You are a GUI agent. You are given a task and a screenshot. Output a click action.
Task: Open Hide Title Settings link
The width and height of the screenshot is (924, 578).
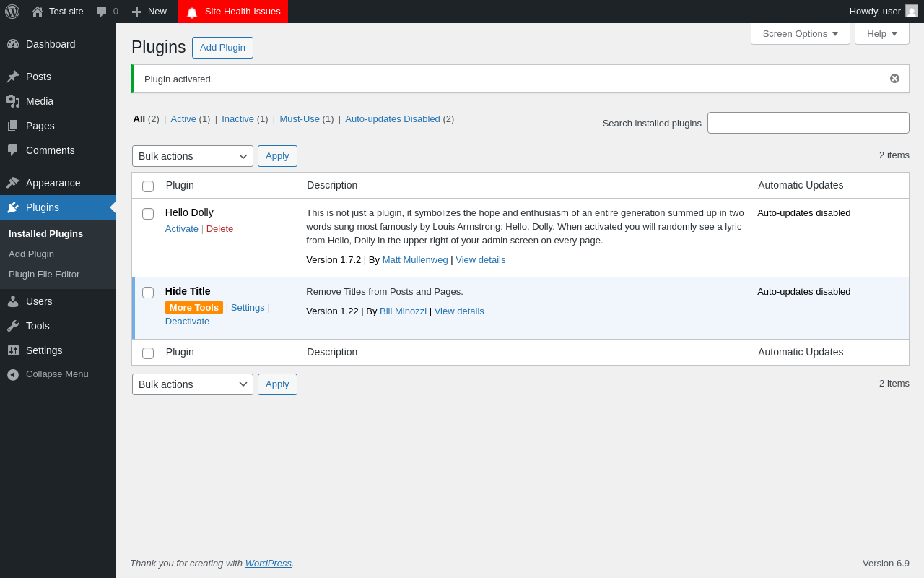coord(248,308)
